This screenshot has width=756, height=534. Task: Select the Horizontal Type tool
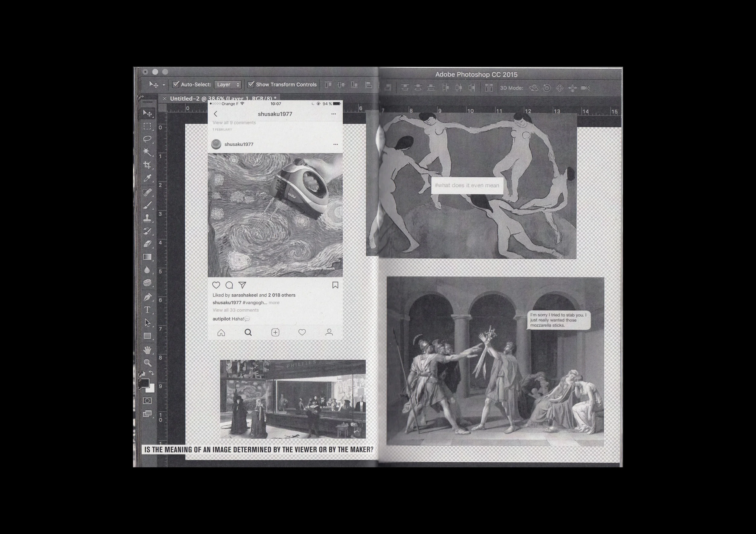click(147, 310)
